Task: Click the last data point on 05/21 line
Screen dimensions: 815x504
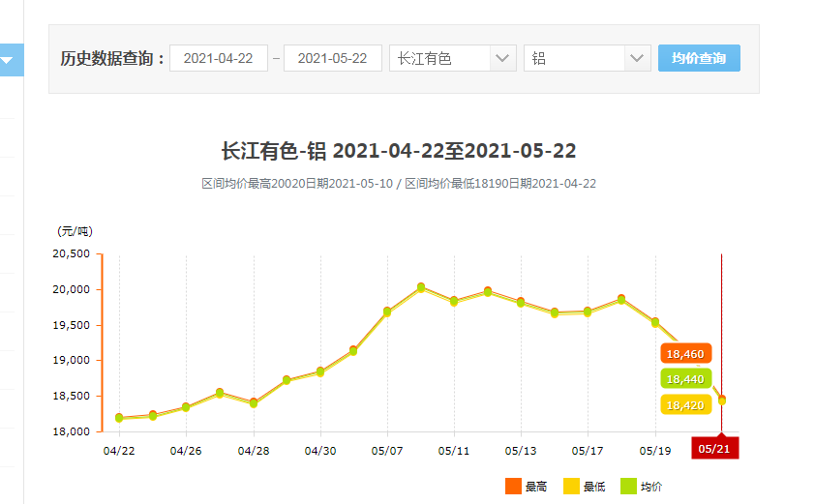Action: point(721,400)
